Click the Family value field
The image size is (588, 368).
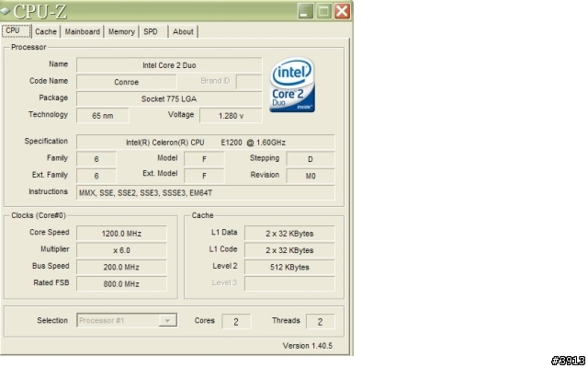coord(96,159)
